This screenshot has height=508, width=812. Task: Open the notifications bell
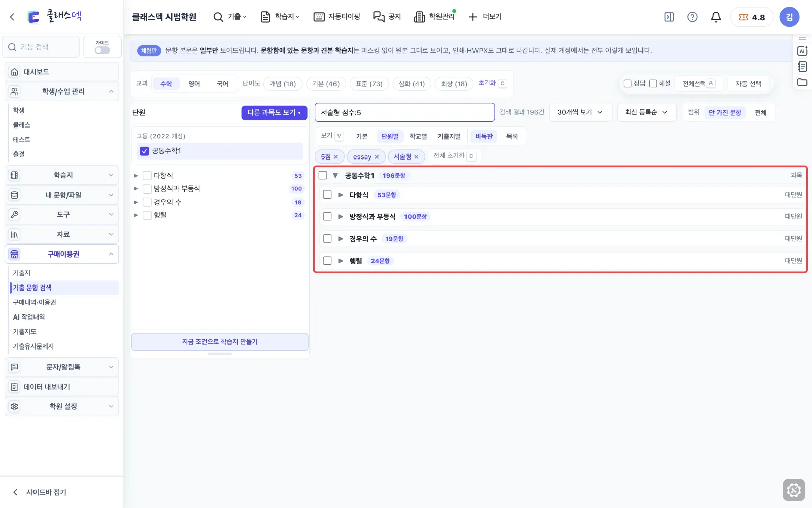pos(716,17)
